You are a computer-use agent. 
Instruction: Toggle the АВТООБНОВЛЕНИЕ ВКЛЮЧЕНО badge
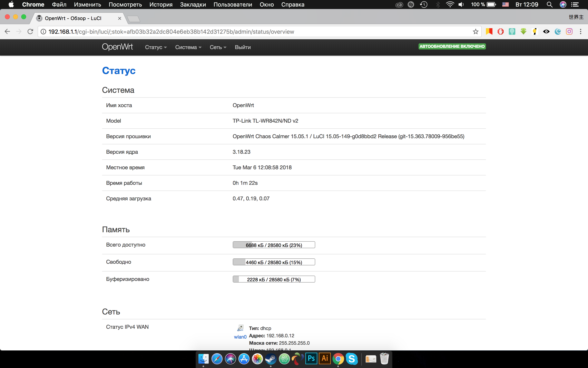pos(452,46)
